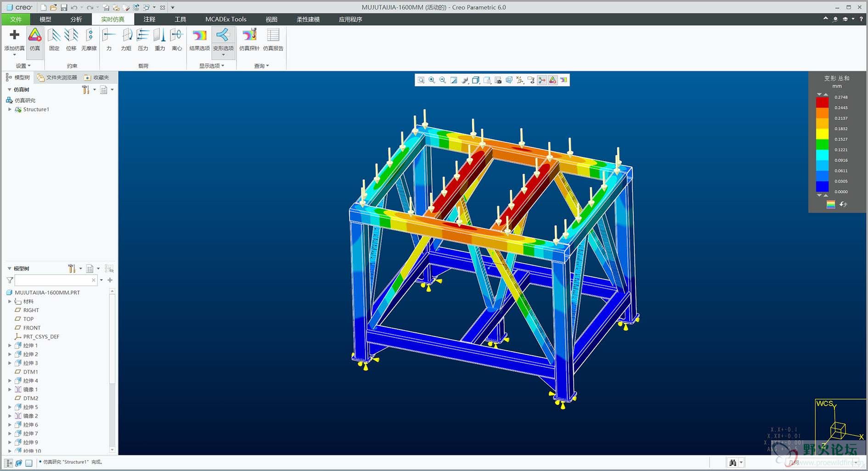The height and width of the screenshot is (471, 868).
Task: Open the 显示选项 group dropdown
Action: (212, 66)
